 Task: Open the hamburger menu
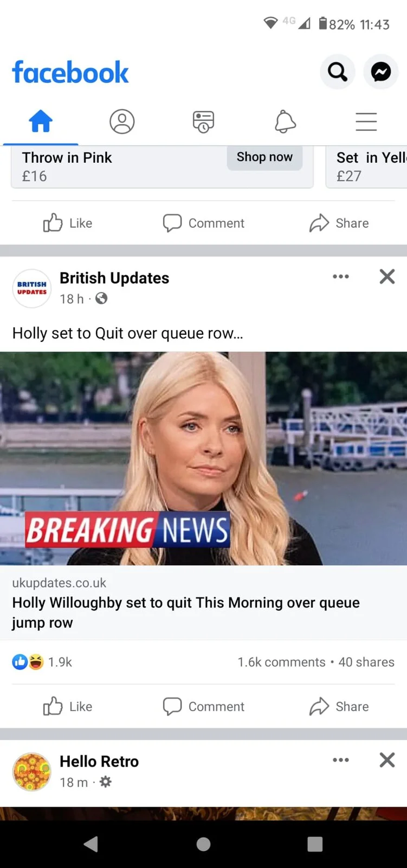pos(366,122)
